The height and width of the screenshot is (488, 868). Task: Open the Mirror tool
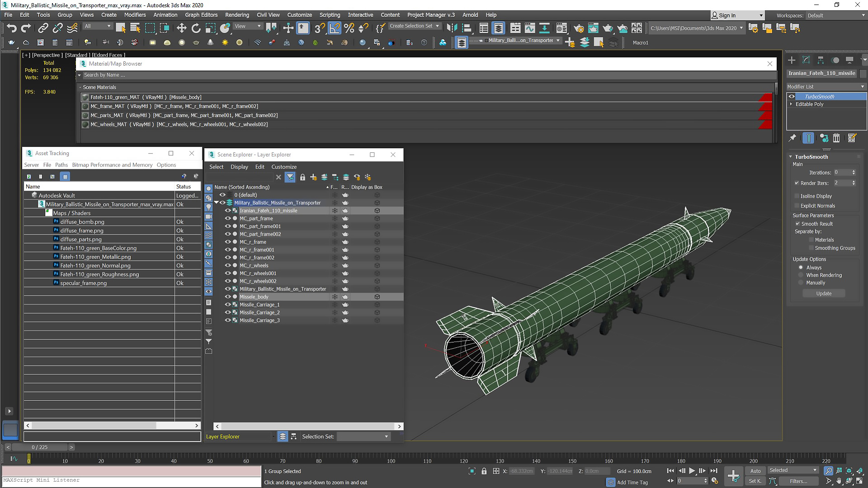point(452,28)
